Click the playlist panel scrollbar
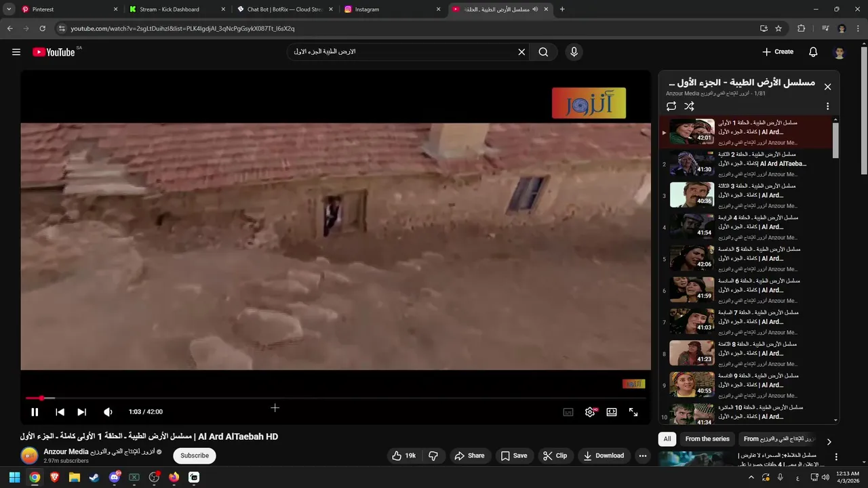Screen dimensions: 868x488 835,140
